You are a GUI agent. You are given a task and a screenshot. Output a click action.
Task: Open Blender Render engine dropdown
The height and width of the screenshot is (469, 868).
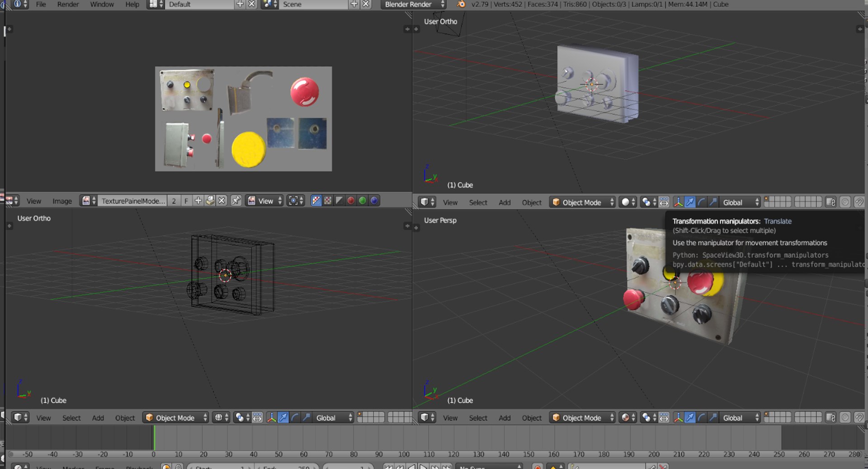[413, 5]
